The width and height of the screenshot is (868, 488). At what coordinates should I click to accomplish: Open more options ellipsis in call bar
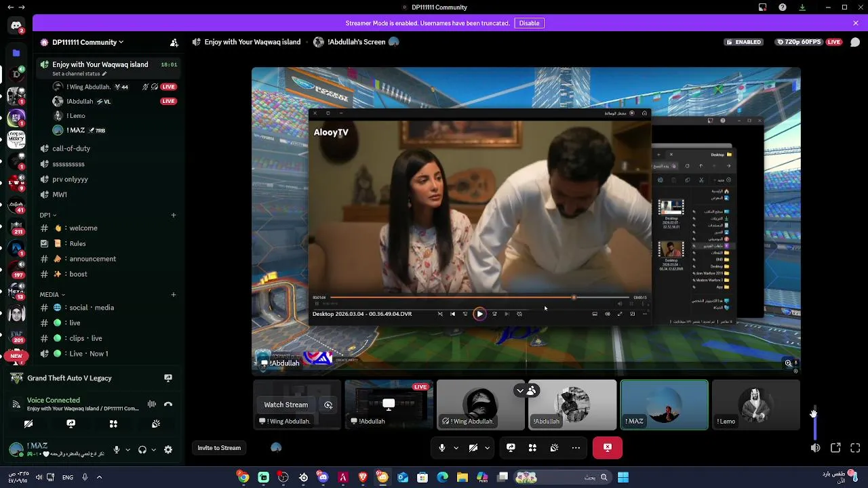click(576, 448)
